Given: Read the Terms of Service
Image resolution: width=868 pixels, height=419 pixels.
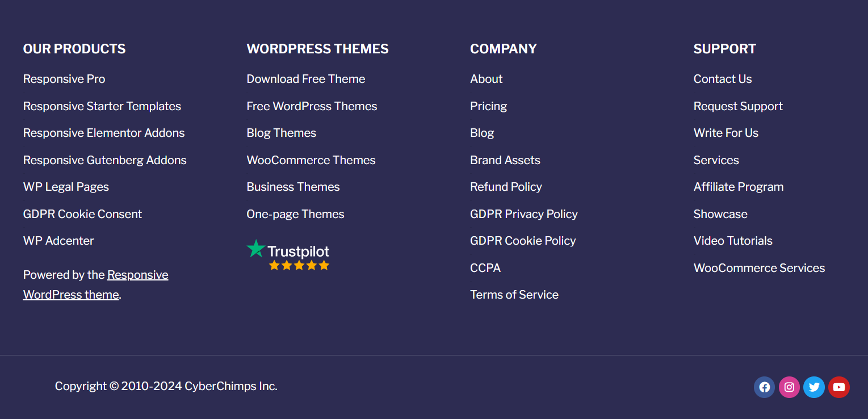Looking at the screenshot, I should [x=514, y=295].
